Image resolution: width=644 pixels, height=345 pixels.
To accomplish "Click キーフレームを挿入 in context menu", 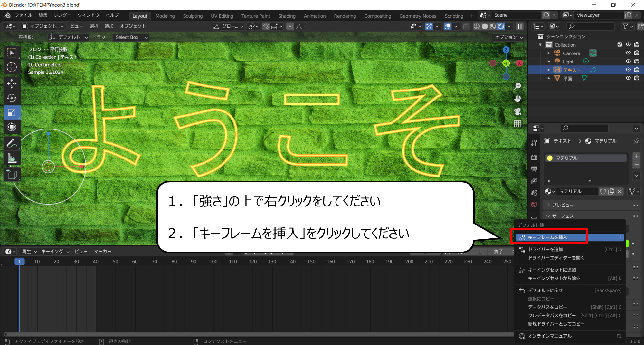I will [x=570, y=237].
